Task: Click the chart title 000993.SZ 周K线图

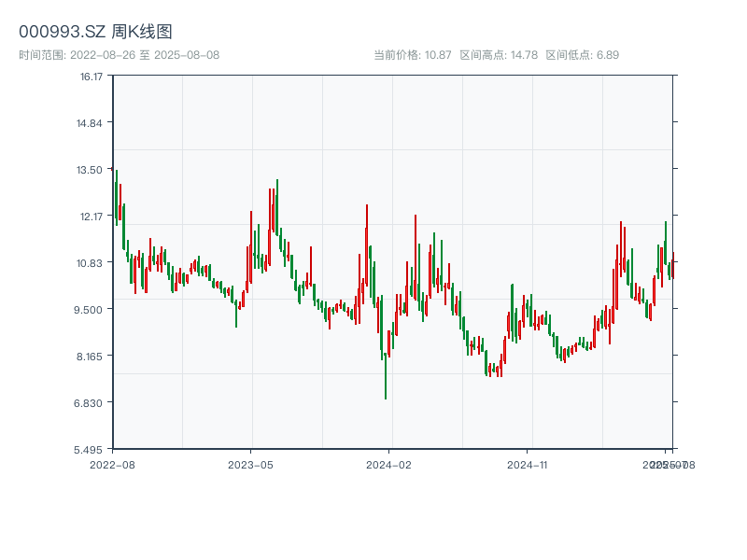Action: tap(95, 32)
